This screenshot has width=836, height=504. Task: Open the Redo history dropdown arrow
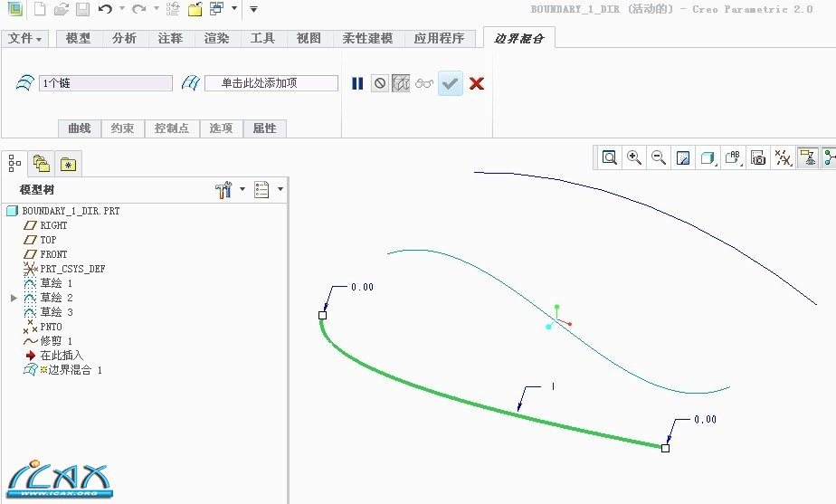coord(156,8)
